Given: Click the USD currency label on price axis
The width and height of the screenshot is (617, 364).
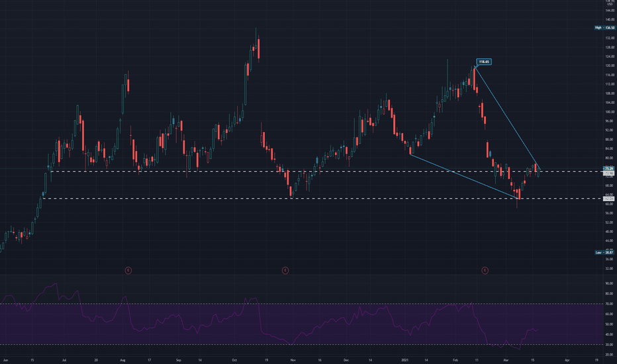Looking at the screenshot, I should (x=610, y=5).
